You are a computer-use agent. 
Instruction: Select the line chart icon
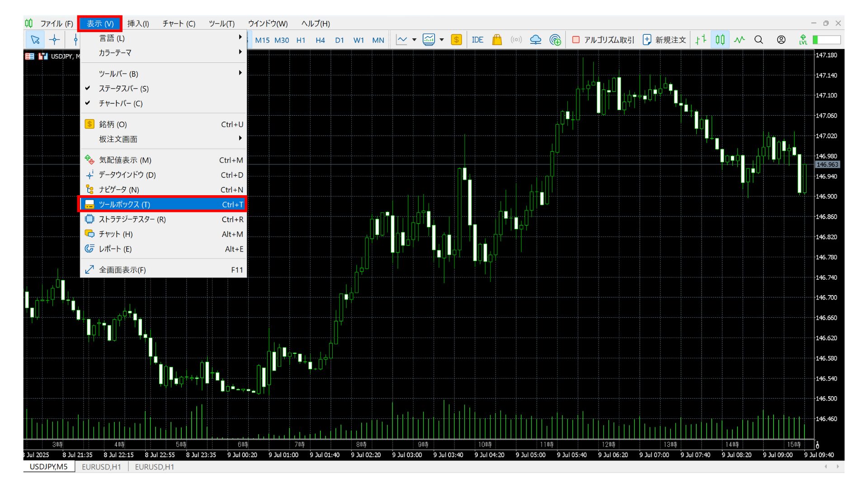click(x=739, y=40)
